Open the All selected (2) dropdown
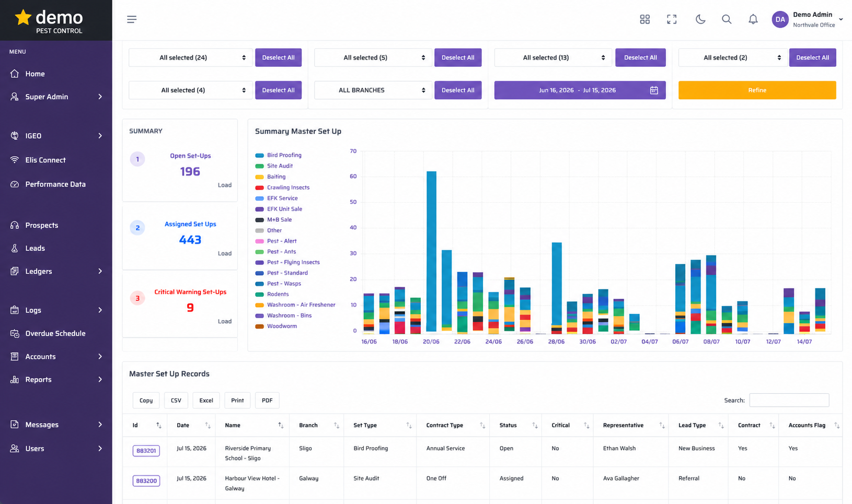The width and height of the screenshot is (852, 504). tap(733, 57)
